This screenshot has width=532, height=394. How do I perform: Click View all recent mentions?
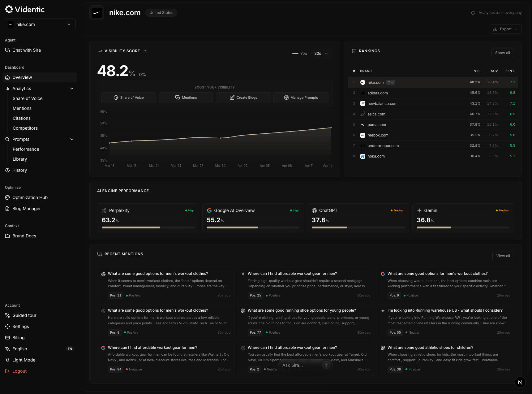pyautogui.click(x=503, y=256)
